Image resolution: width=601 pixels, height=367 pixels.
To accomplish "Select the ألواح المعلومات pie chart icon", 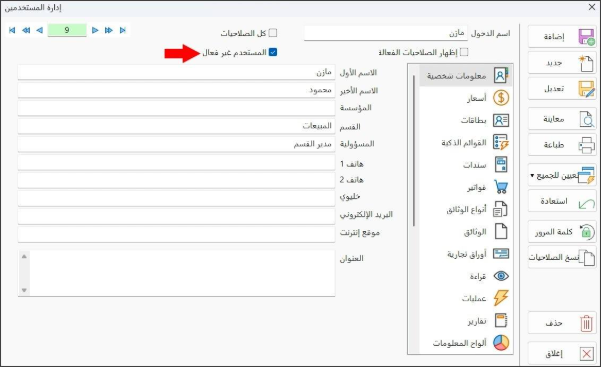I will [501, 342].
